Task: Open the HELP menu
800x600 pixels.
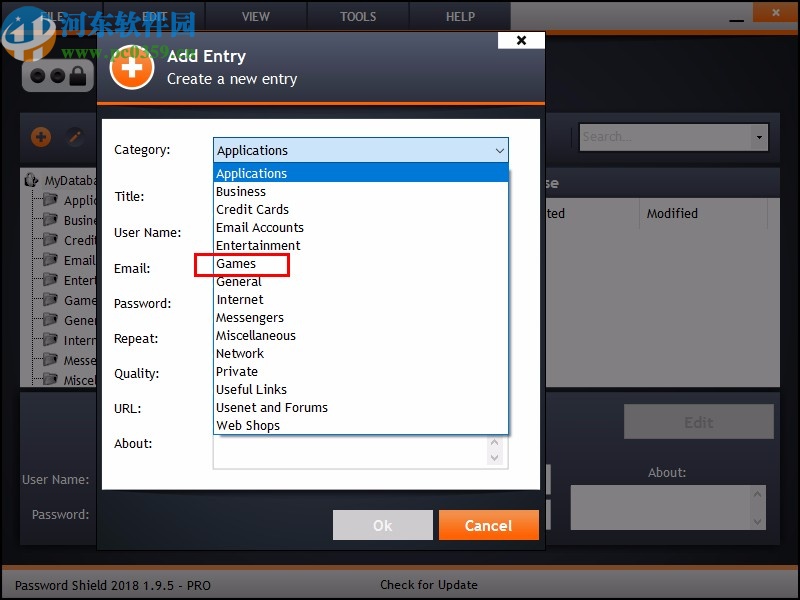Action: (460, 16)
